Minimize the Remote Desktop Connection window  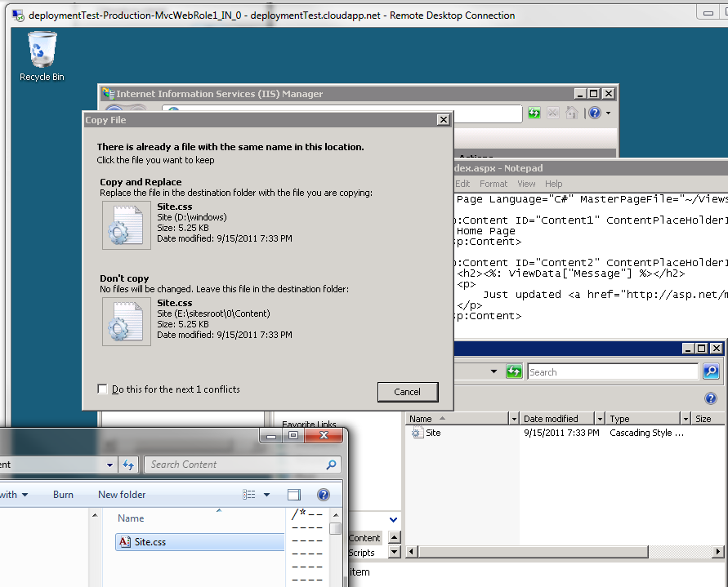[x=708, y=13]
